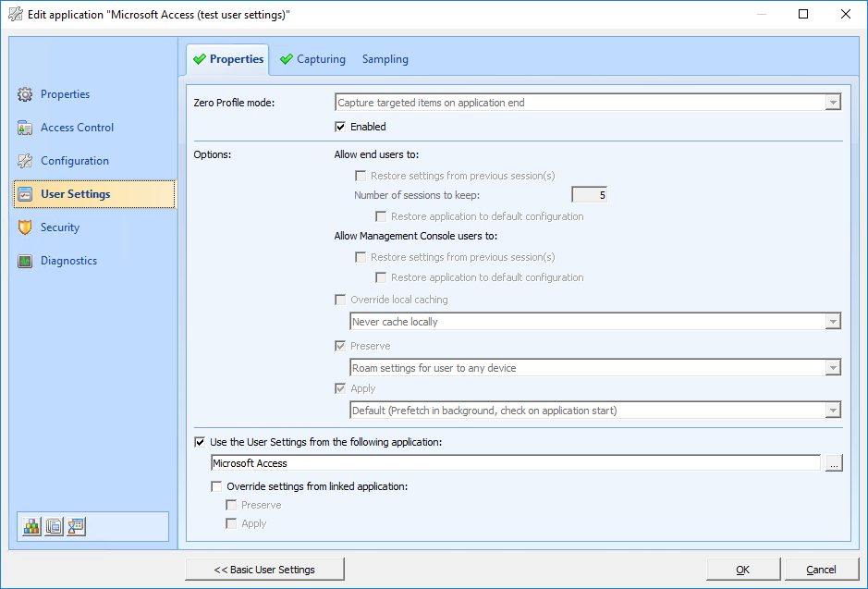Click the colored blocks icon in sidebar footer
The image size is (868, 589).
coord(32,526)
